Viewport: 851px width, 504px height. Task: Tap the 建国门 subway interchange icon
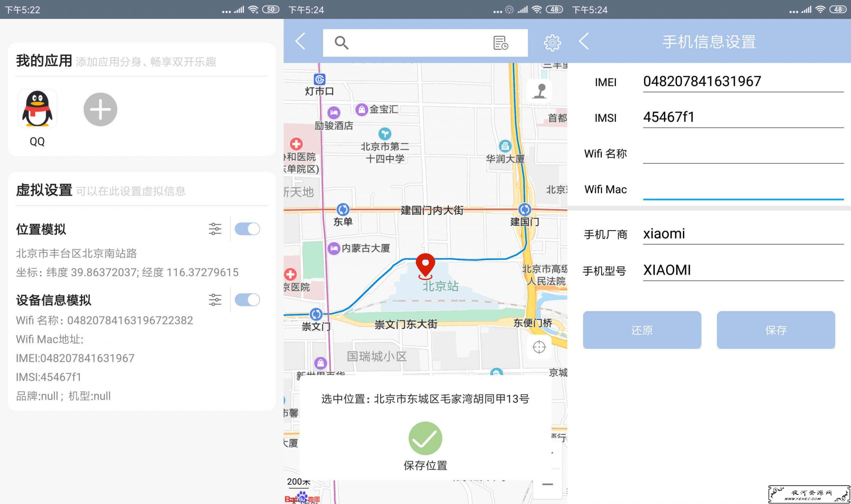[525, 210]
